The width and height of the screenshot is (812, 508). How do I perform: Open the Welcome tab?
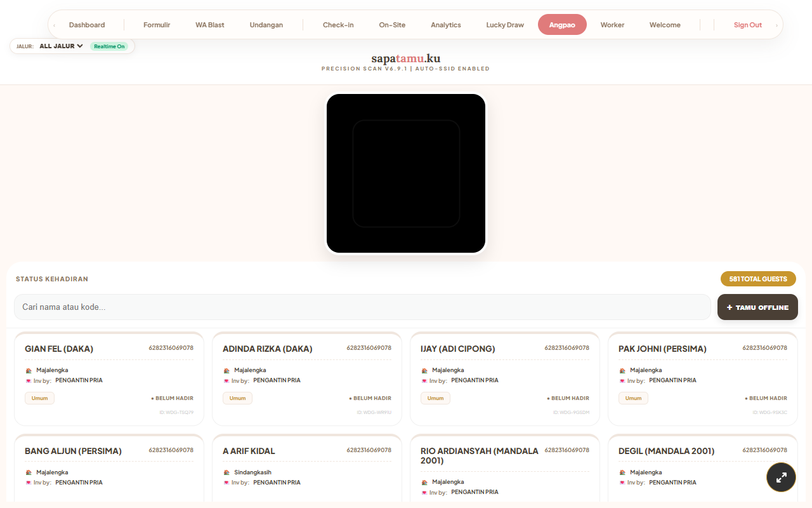[665, 25]
